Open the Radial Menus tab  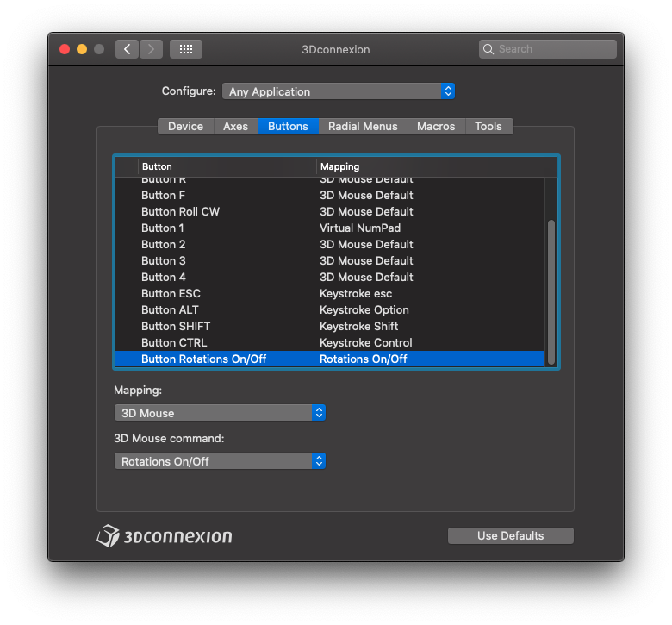coord(363,126)
